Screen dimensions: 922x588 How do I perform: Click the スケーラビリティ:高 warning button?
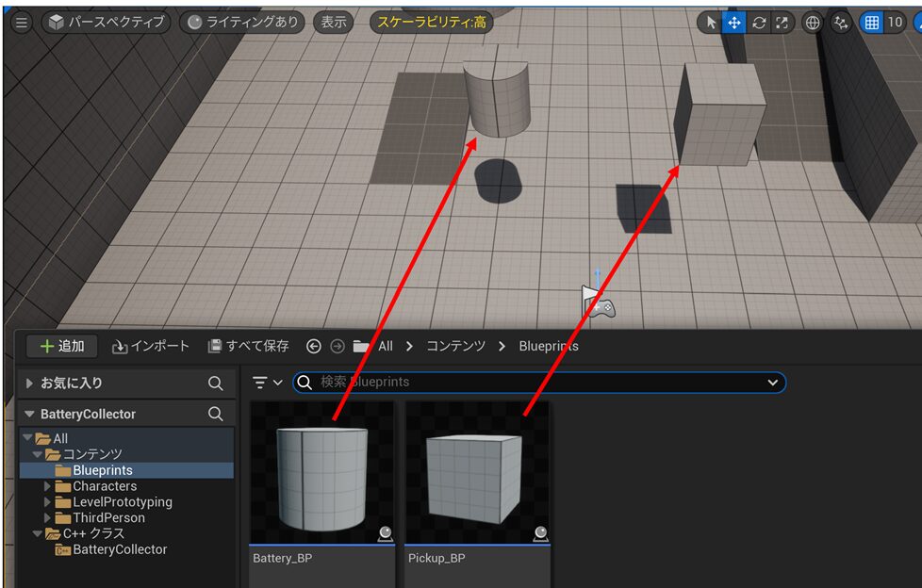[x=431, y=23]
